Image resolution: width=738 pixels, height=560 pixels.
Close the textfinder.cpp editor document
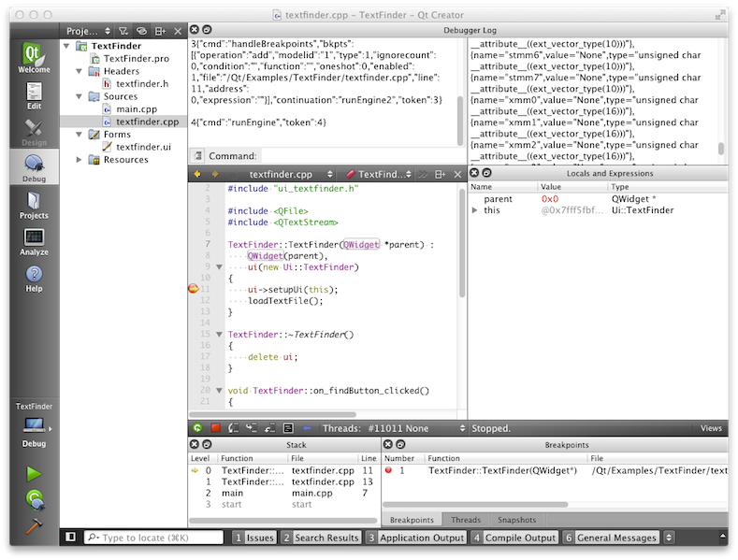[457, 174]
